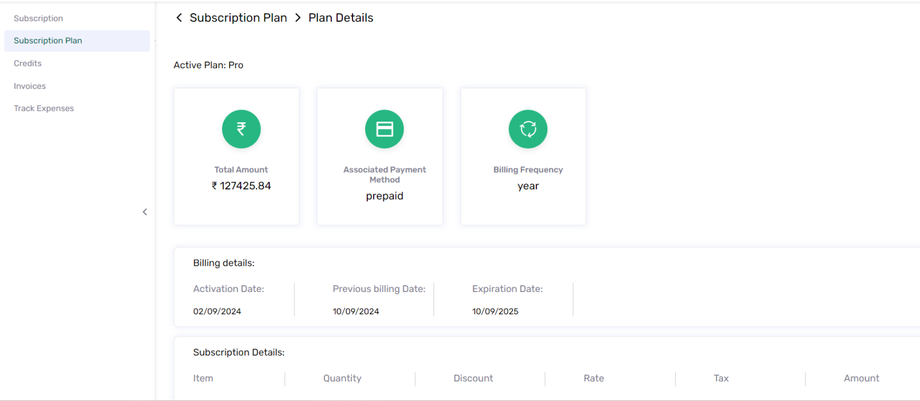Click the Plan Details breadcrumb
Viewport: 920px width, 401px height.
coord(340,18)
